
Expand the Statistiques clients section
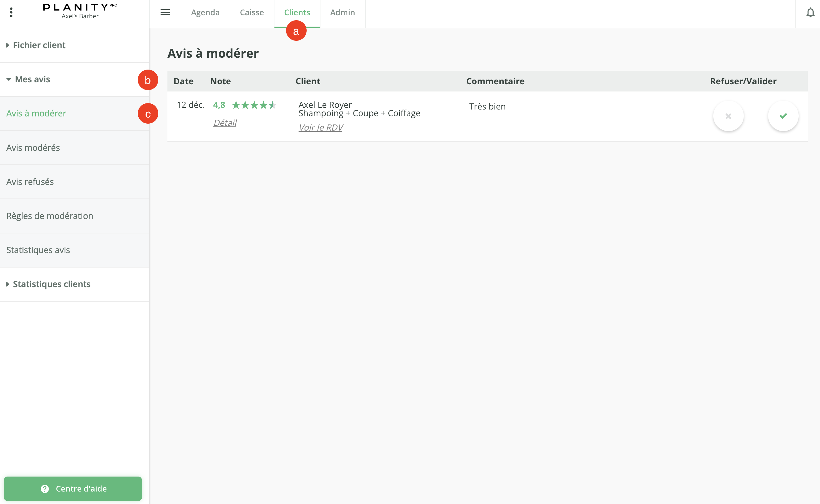point(51,284)
